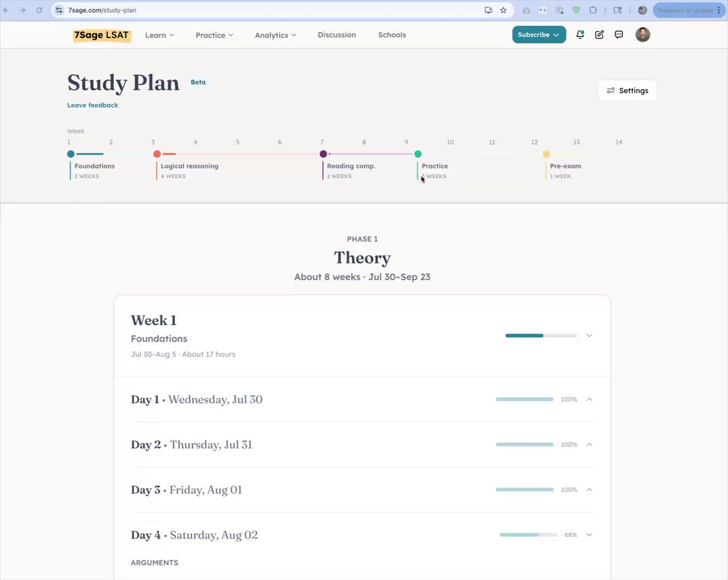
Task: Click the browser forward arrow
Action: pos(23,10)
